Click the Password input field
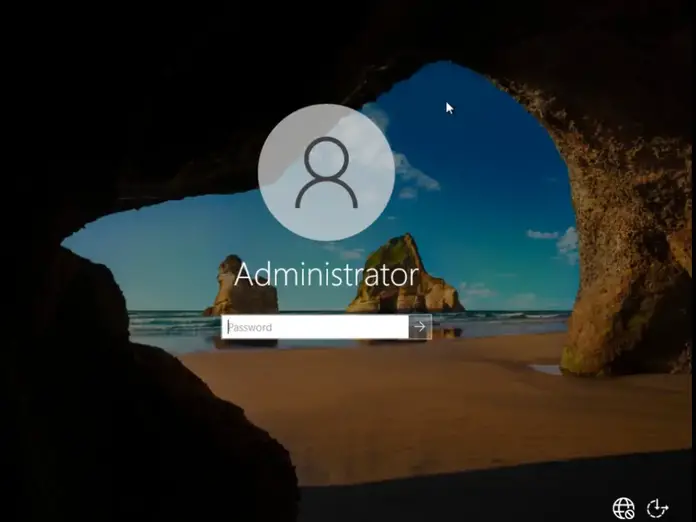696x522 pixels. 315,327
